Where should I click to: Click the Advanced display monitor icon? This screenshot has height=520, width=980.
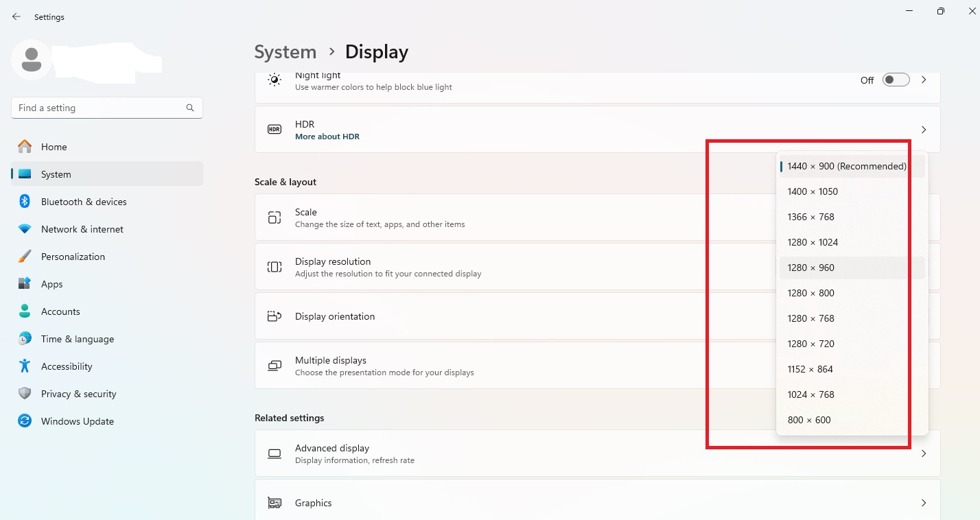(275, 453)
